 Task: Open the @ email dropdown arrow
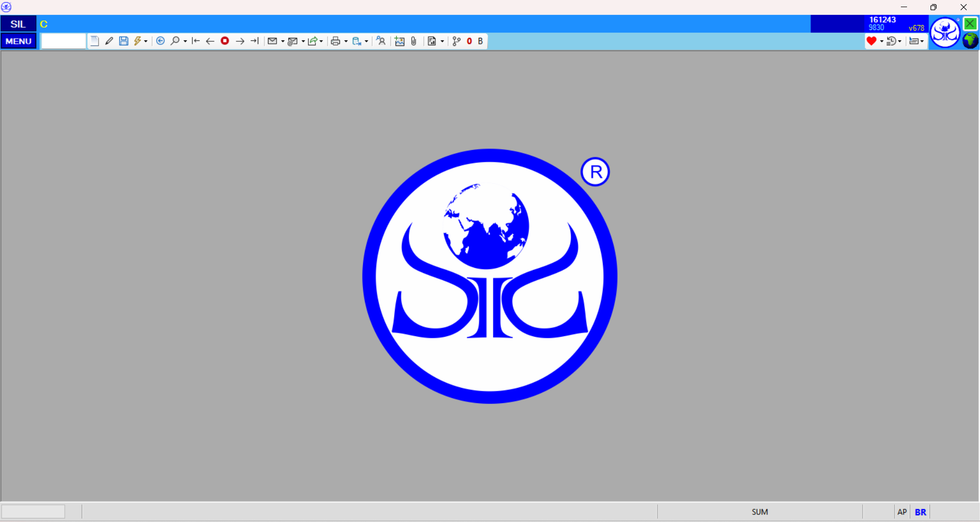click(x=303, y=41)
